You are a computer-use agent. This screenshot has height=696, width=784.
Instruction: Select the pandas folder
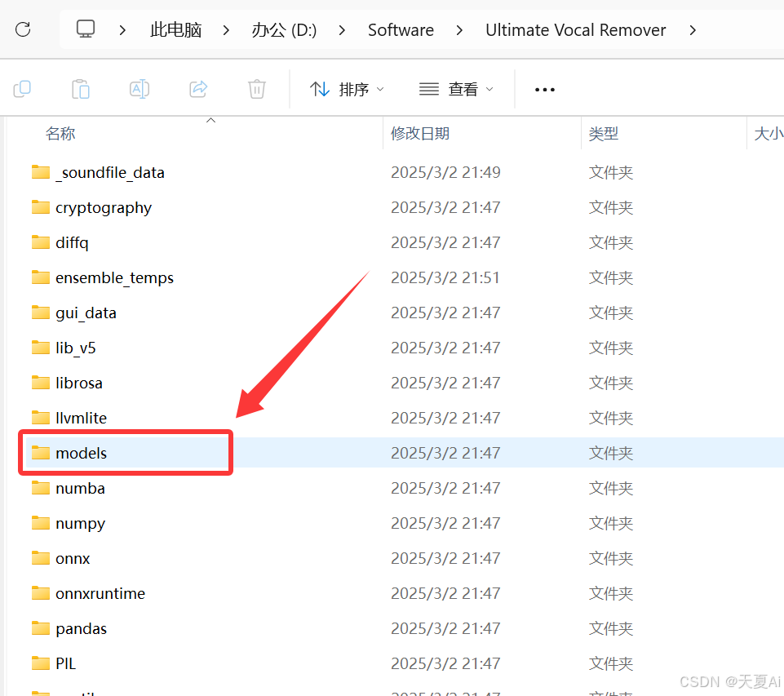tap(81, 628)
